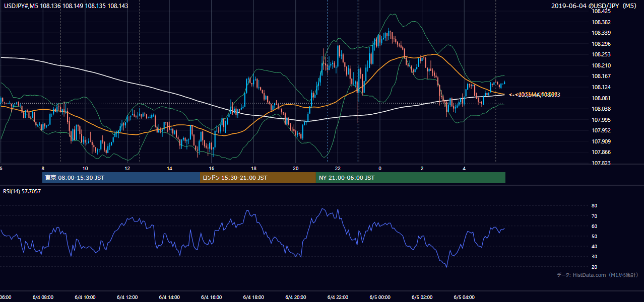The width and height of the screenshot is (644, 302).
Task: Select the 東京 08:00-15:30 JST session bar
Action: click(121, 178)
